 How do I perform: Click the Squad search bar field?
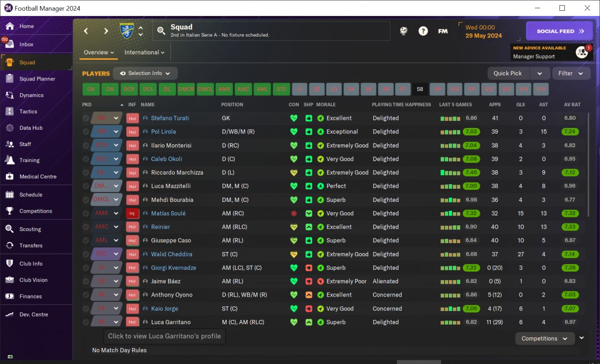click(271, 31)
